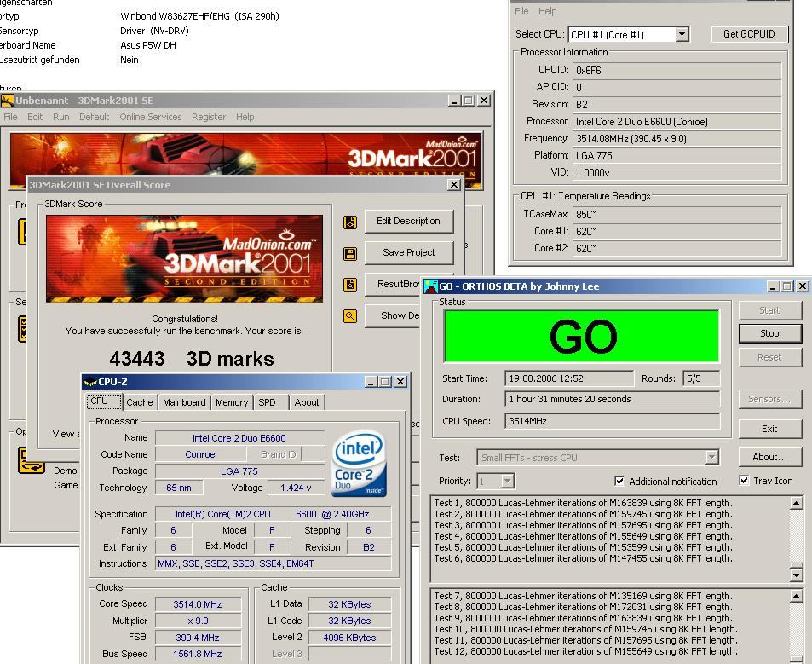The height and width of the screenshot is (664, 812).
Task: Click the Edit Description button
Action: coord(409,221)
